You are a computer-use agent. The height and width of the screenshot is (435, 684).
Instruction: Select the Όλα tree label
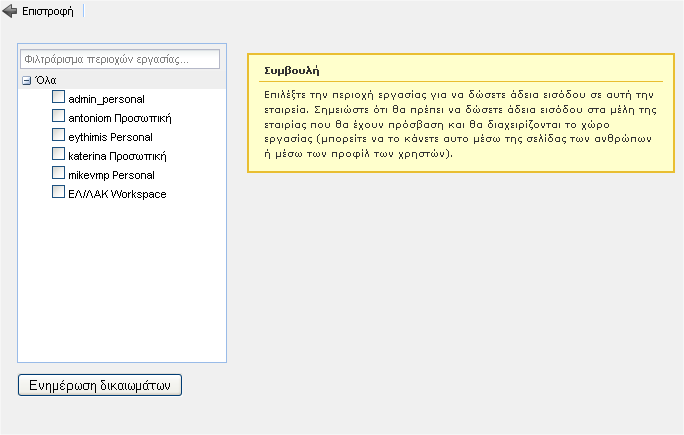pyautogui.click(x=45, y=81)
